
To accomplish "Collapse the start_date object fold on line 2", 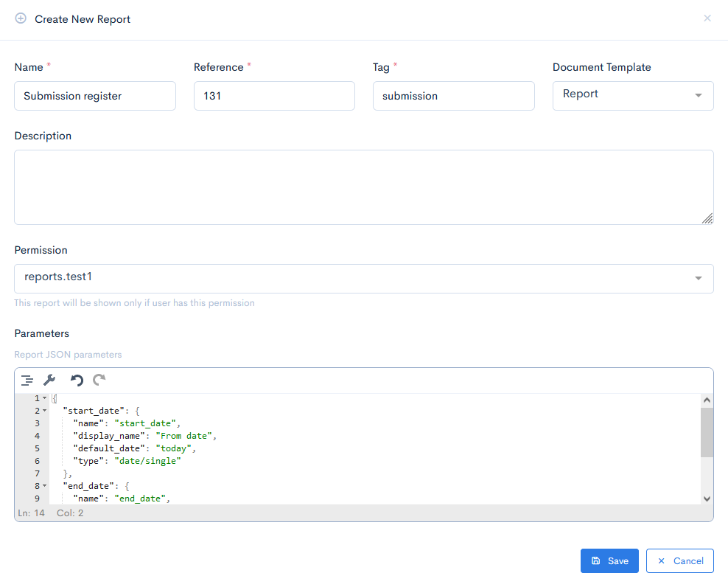I will (x=43, y=410).
